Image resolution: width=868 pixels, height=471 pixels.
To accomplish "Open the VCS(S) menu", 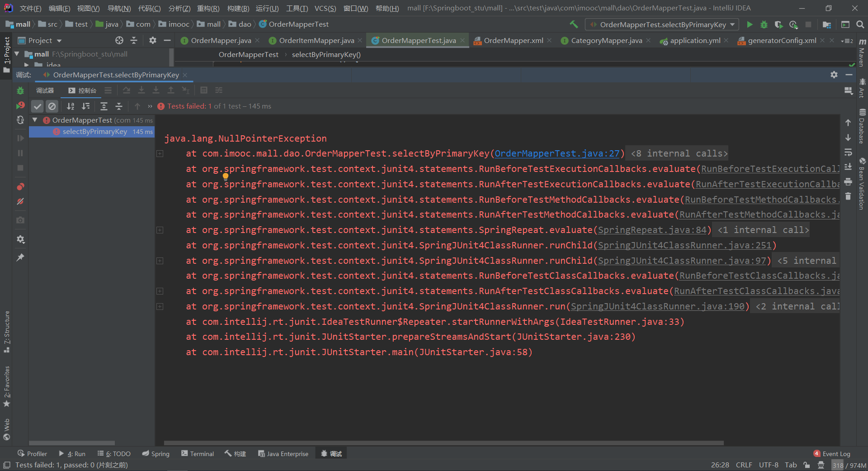I will 325,8.
